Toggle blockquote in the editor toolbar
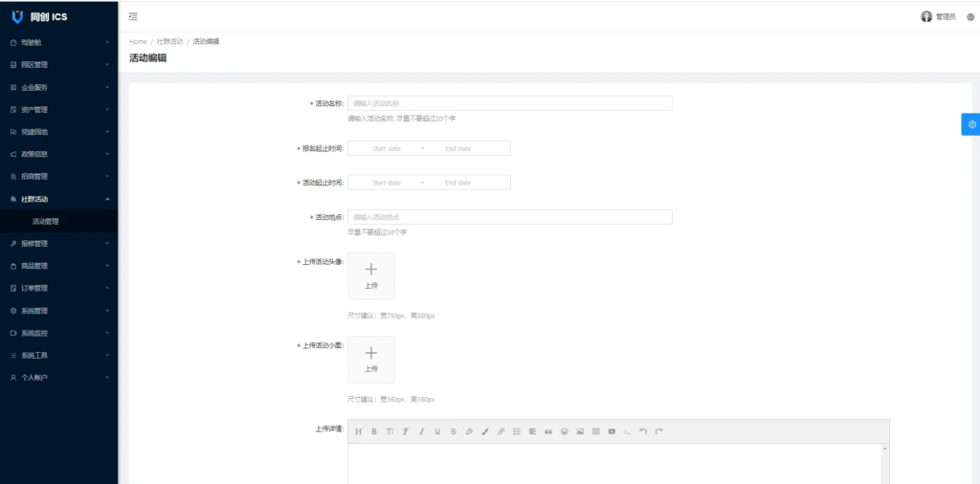The width and height of the screenshot is (980, 484). [x=548, y=431]
